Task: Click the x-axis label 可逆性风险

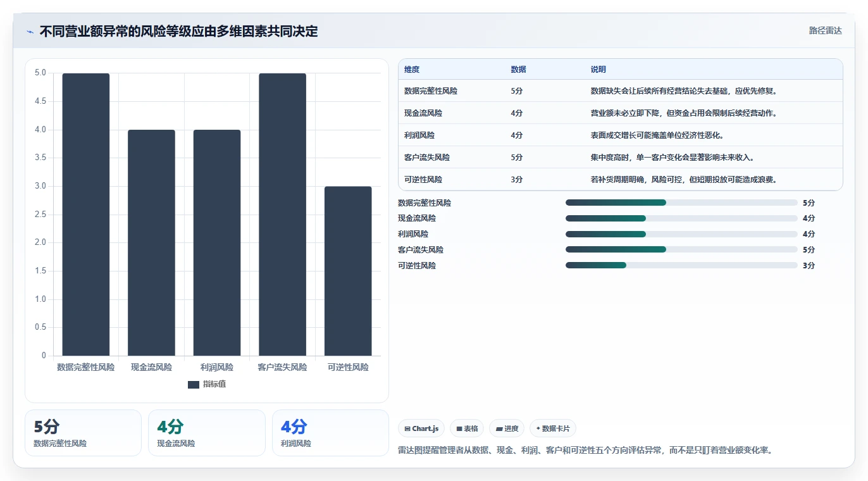Action: pyautogui.click(x=348, y=367)
